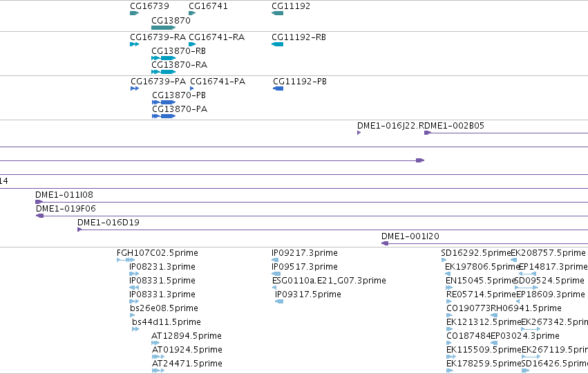Select the CG11192-PB protein glyph
Image resolution: width=588 pixels, height=374 pixels.
[278, 88]
